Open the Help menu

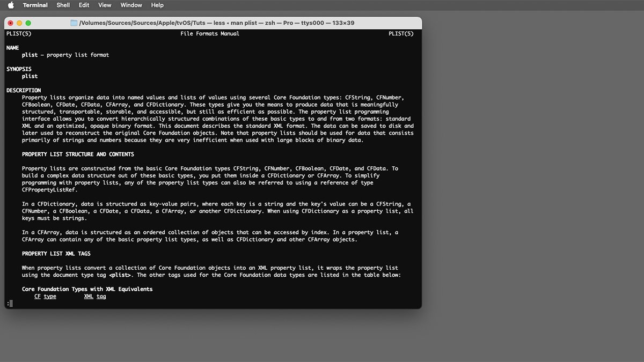[x=157, y=5]
